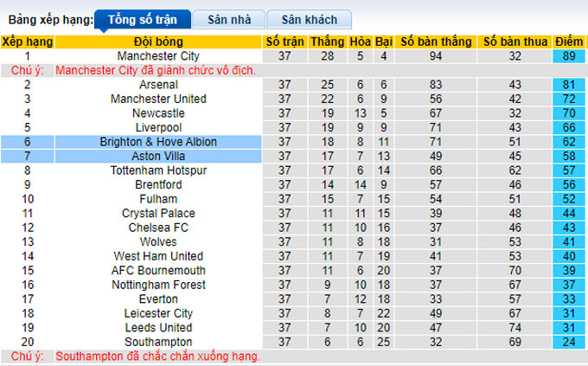Open the Chelsea FC team link
588x366 pixels.
click(x=158, y=228)
